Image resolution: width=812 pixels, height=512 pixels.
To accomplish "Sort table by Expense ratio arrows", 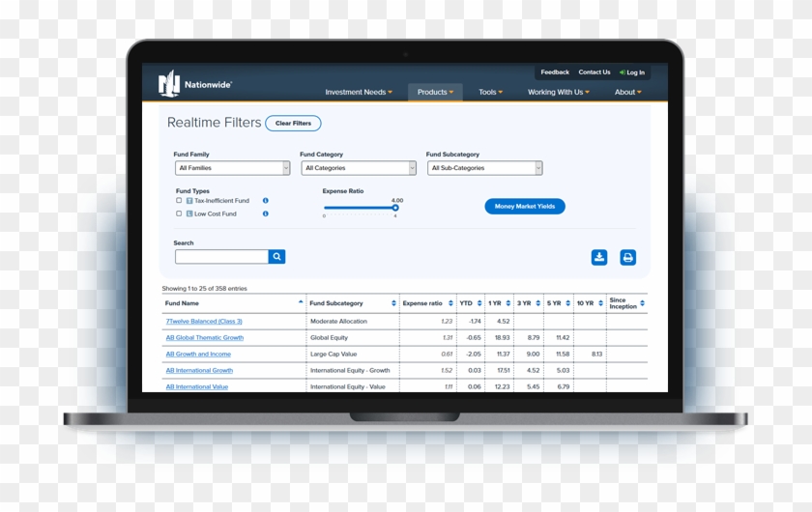I will point(450,303).
